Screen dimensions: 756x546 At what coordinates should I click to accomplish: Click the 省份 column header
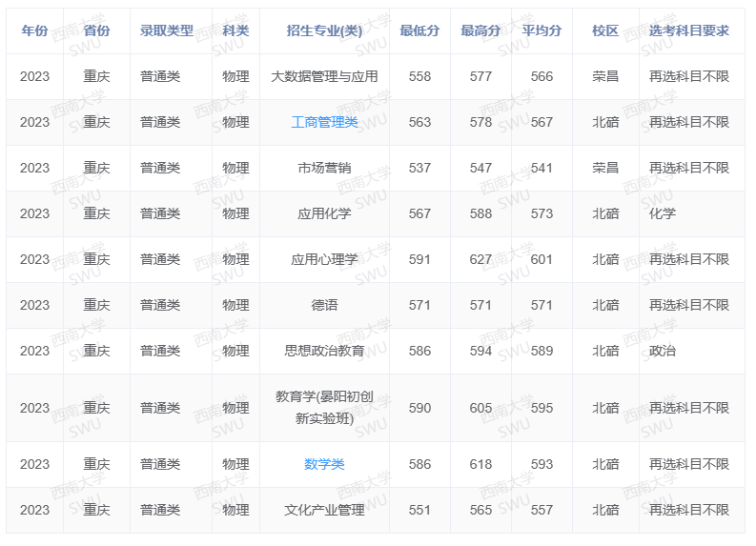pyautogui.click(x=96, y=30)
